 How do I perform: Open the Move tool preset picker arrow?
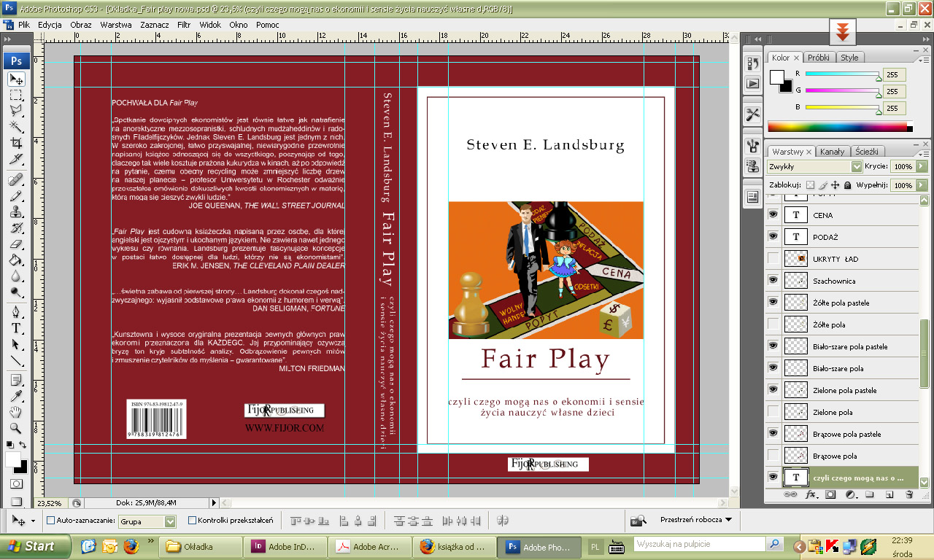[32, 521]
